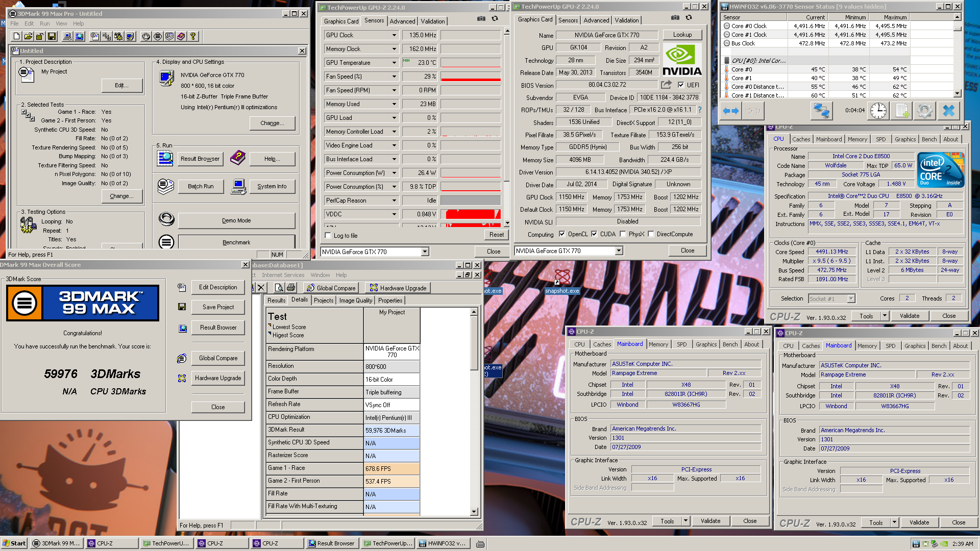Switch to SPD tab in bottom-left CPU-Z window
The width and height of the screenshot is (980, 551).
pyautogui.click(x=681, y=344)
